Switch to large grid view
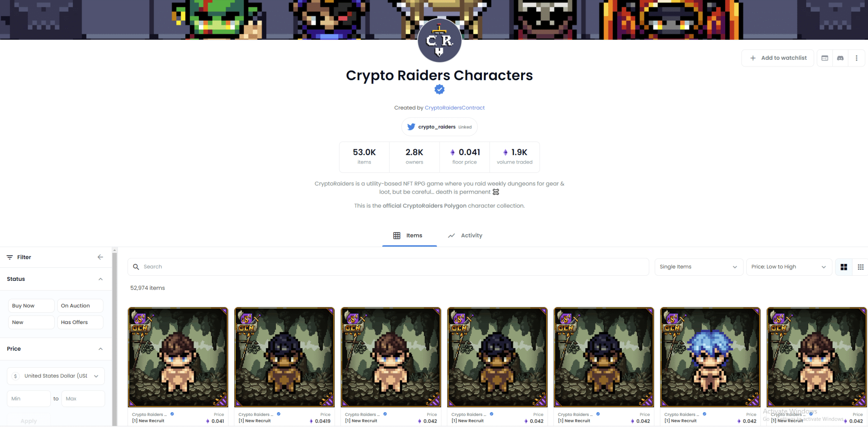 pyautogui.click(x=844, y=267)
